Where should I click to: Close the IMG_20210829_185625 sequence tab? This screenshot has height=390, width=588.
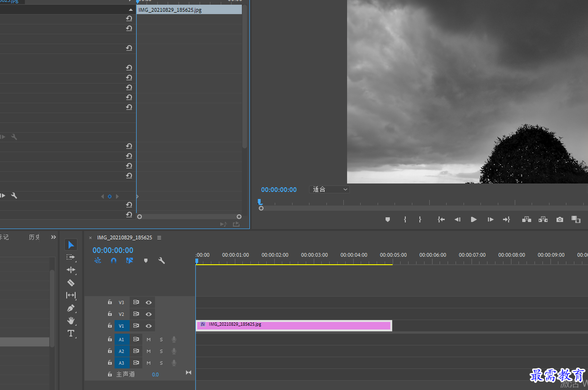[x=91, y=237]
